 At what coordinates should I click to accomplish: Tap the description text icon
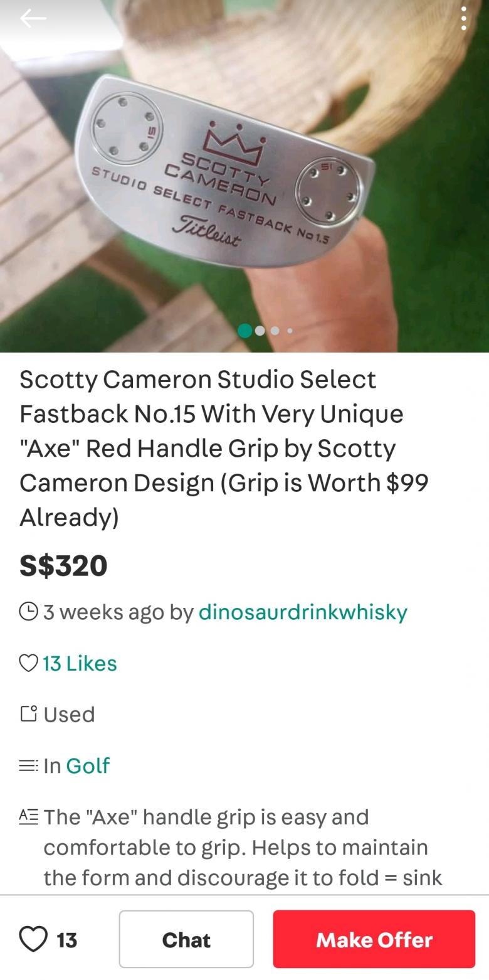(x=28, y=817)
